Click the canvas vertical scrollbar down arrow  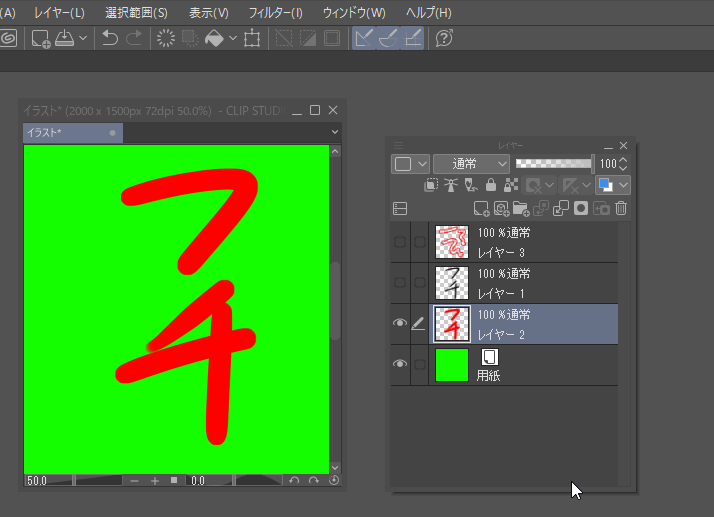335,468
